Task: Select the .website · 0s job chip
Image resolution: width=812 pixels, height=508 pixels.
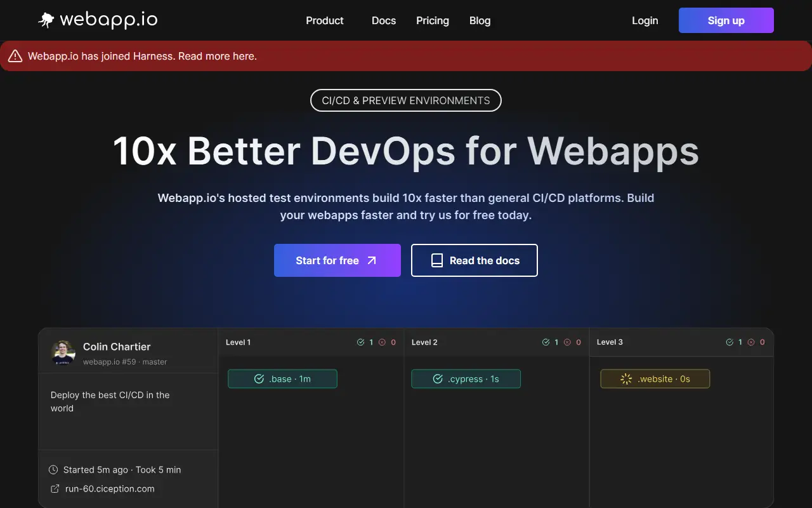Action: coord(655,379)
